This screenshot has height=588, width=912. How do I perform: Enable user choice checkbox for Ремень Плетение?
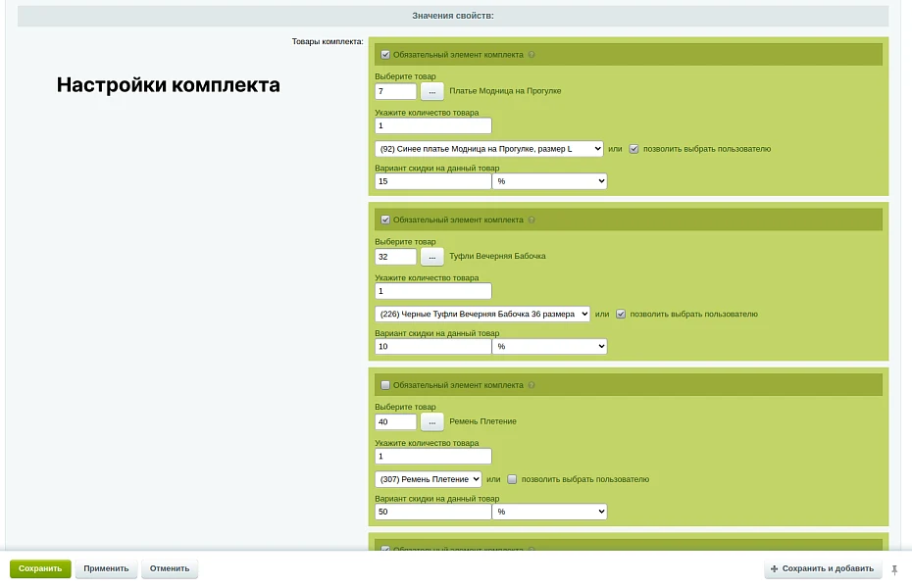click(512, 479)
